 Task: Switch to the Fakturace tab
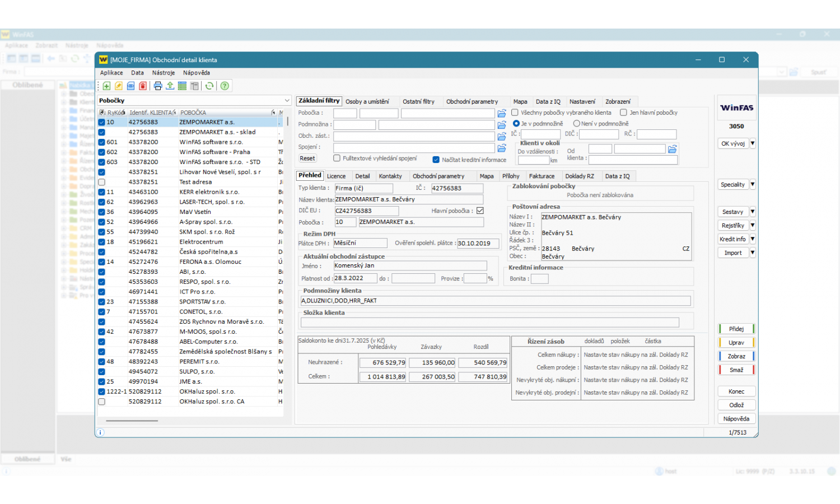pyautogui.click(x=542, y=176)
